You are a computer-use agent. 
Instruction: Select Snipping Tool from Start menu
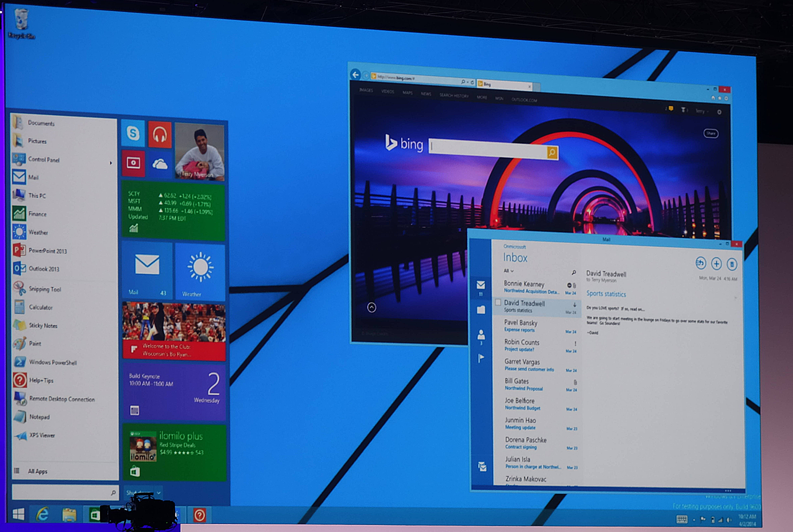pos(45,289)
